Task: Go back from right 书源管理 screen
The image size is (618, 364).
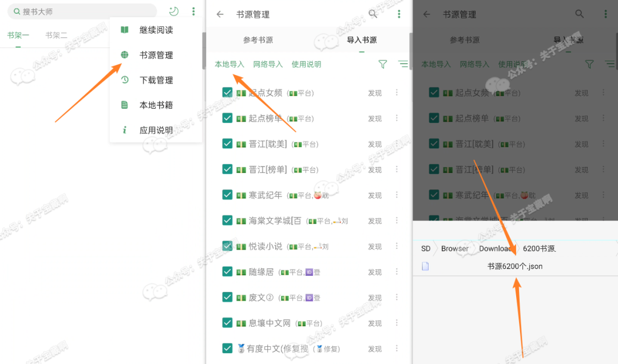Action: (x=427, y=14)
